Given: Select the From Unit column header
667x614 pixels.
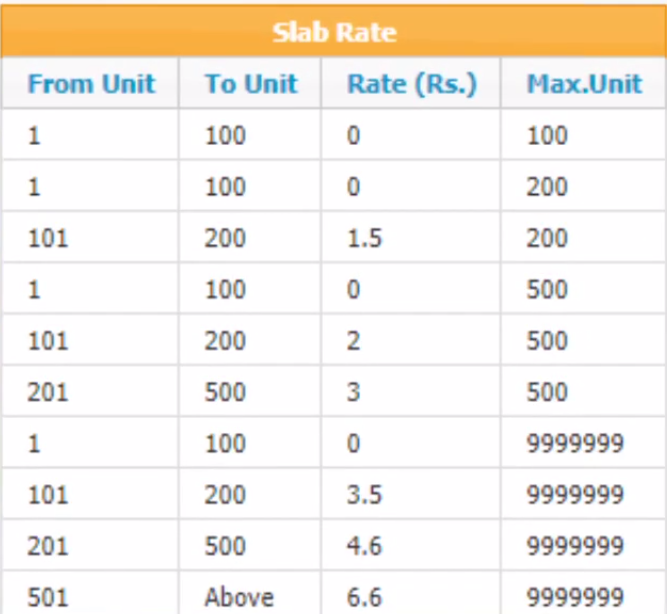Looking at the screenshot, I should tap(91, 83).
